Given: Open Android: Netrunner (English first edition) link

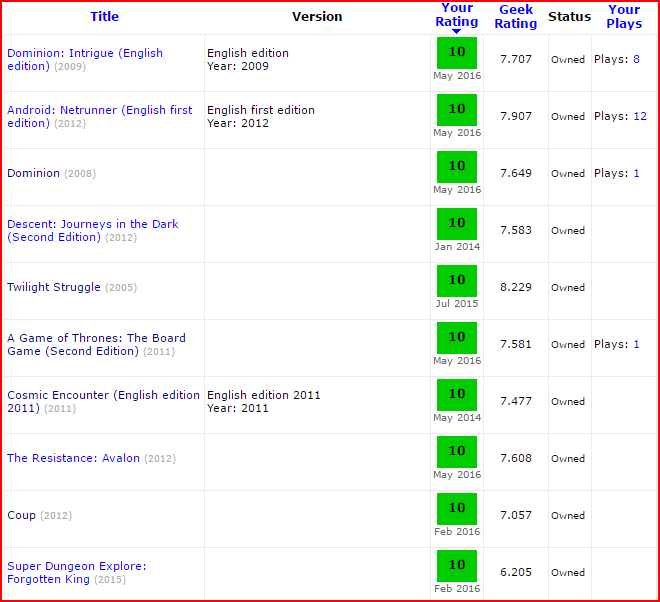Looking at the screenshot, I should [100, 116].
